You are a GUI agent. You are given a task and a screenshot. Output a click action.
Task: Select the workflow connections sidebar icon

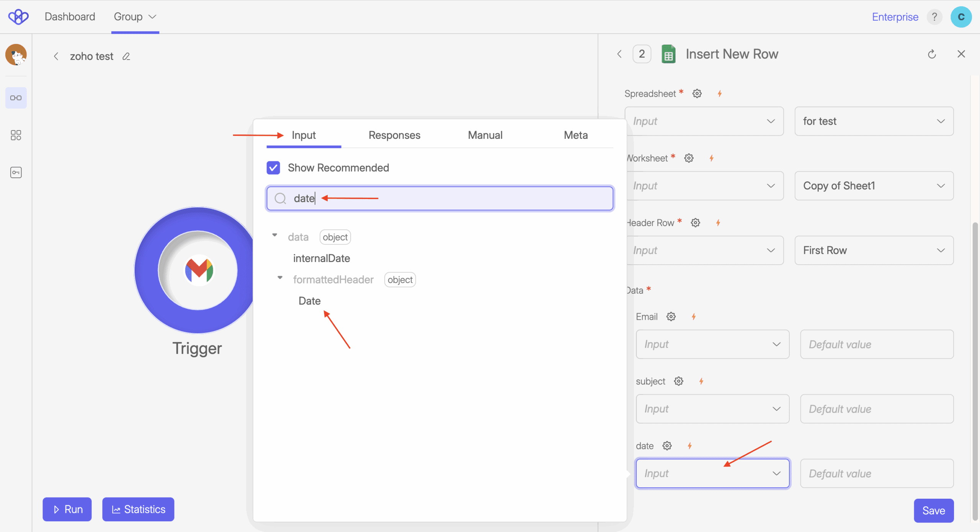(16, 98)
